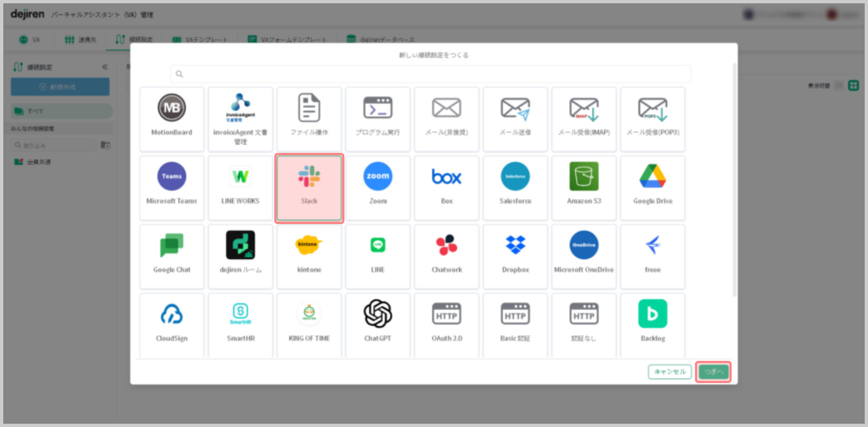868x427 pixels.
Task: Click the dejiren logo
Action: click(27, 14)
